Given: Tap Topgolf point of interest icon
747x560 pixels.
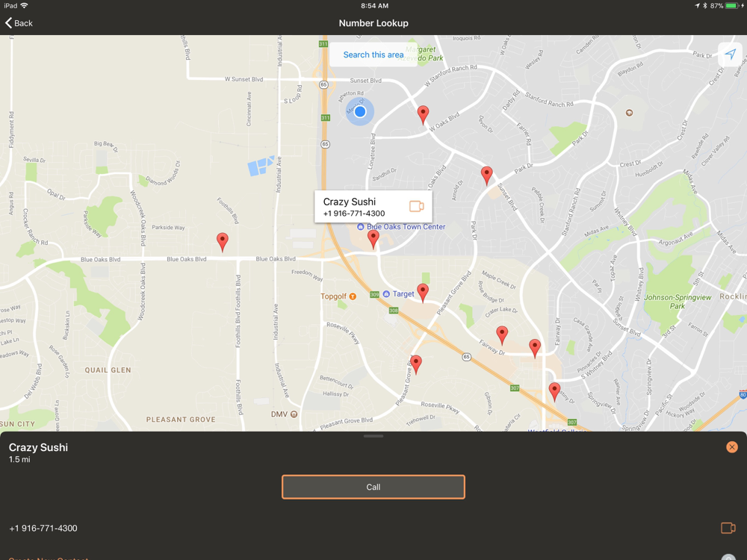Looking at the screenshot, I should (353, 296).
